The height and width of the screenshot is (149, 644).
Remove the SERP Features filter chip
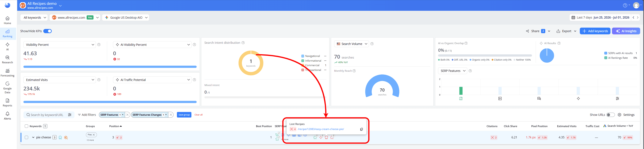click(128, 115)
